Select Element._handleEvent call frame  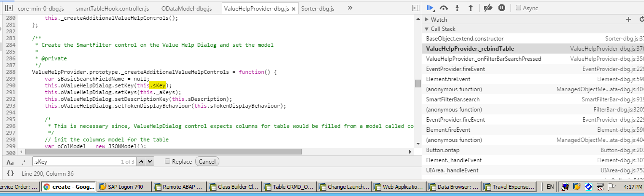pos(534,160)
